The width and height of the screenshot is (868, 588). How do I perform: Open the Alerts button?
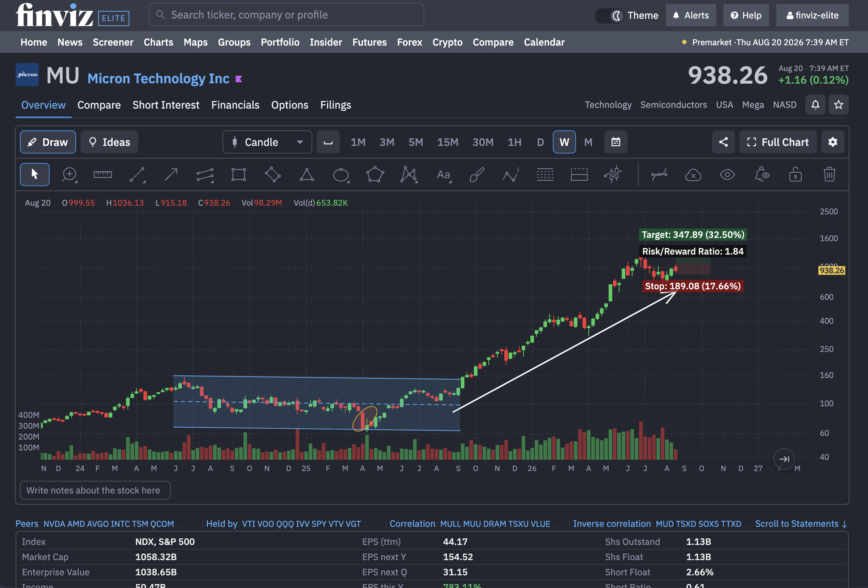pos(690,15)
